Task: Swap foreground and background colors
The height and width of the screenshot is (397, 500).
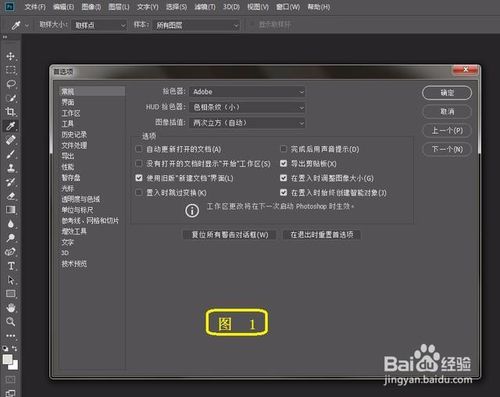Action: 15,348
